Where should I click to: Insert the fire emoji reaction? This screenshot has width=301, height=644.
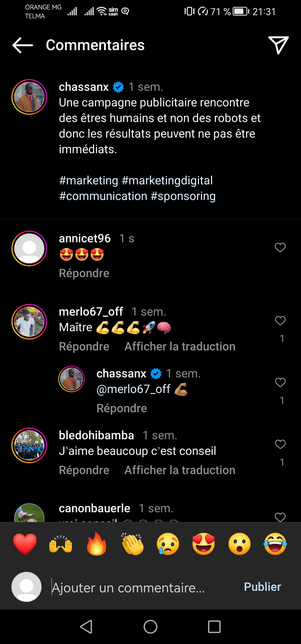pos(96,544)
